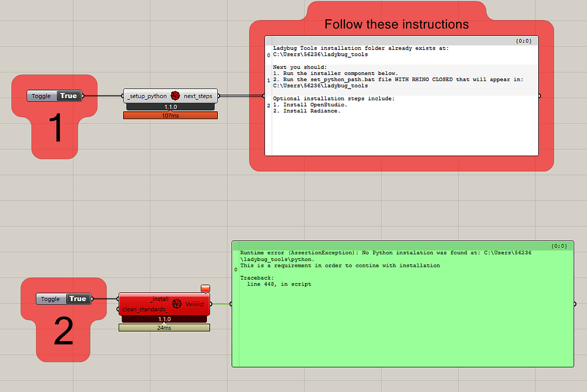Viewport: 587px width, 392px height.
Task: Select 'Ladybug Tools installation folder already exists' line
Action: coord(361,48)
